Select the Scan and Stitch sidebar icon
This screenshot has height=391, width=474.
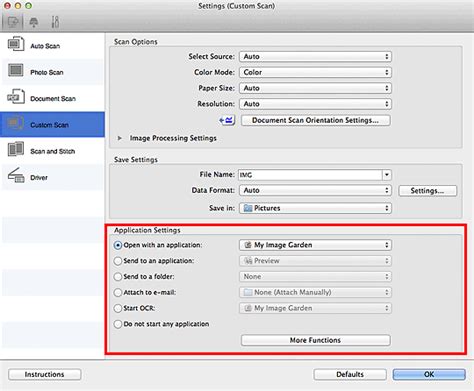point(16,150)
